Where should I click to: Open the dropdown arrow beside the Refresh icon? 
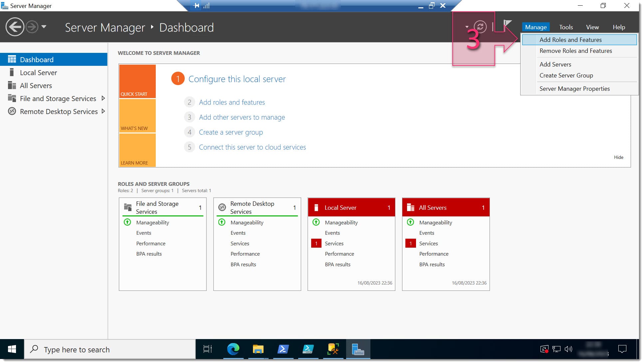click(467, 27)
